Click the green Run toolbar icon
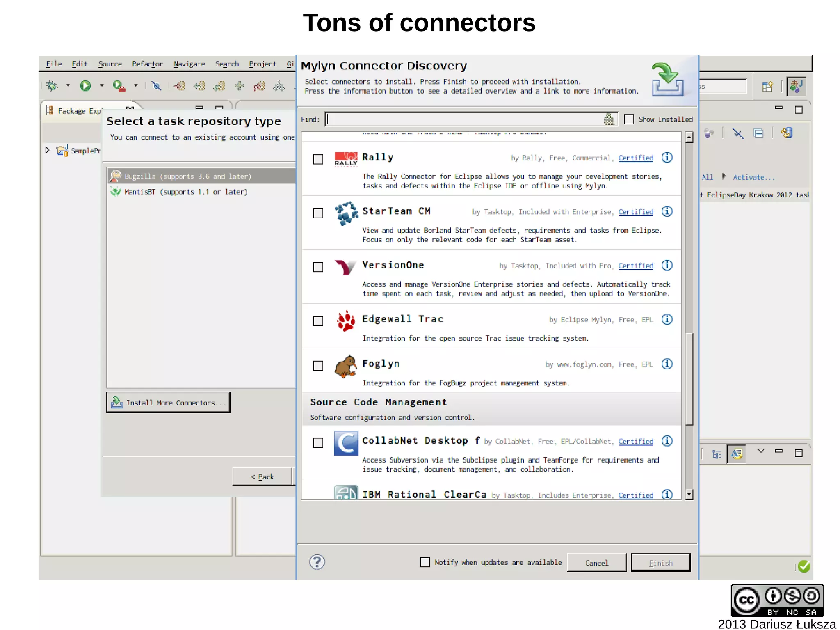 click(85, 86)
